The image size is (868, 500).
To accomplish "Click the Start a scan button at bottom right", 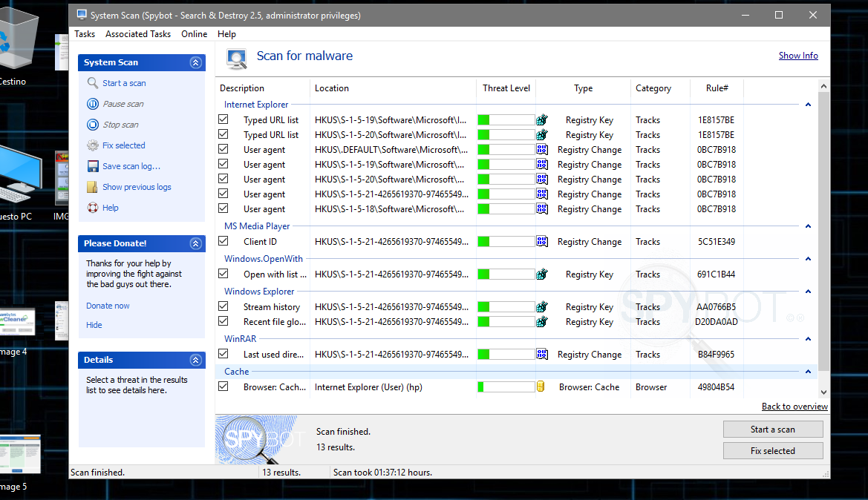I will (773, 430).
